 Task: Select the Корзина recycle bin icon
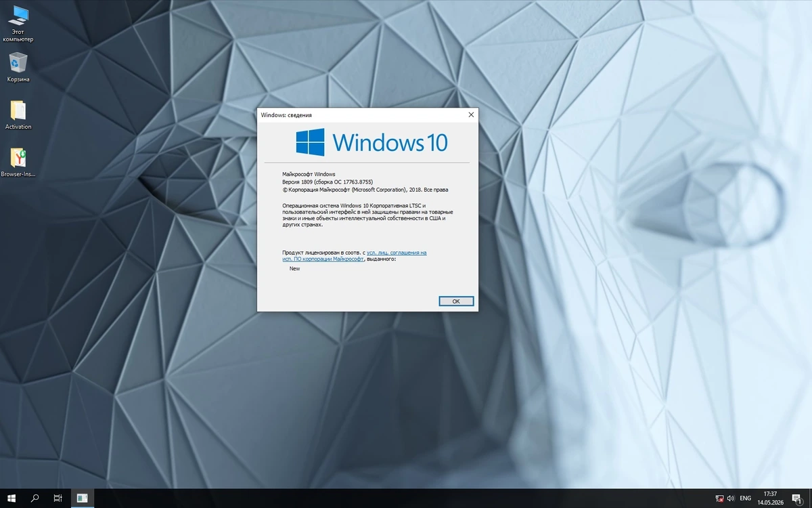[x=18, y=67]
